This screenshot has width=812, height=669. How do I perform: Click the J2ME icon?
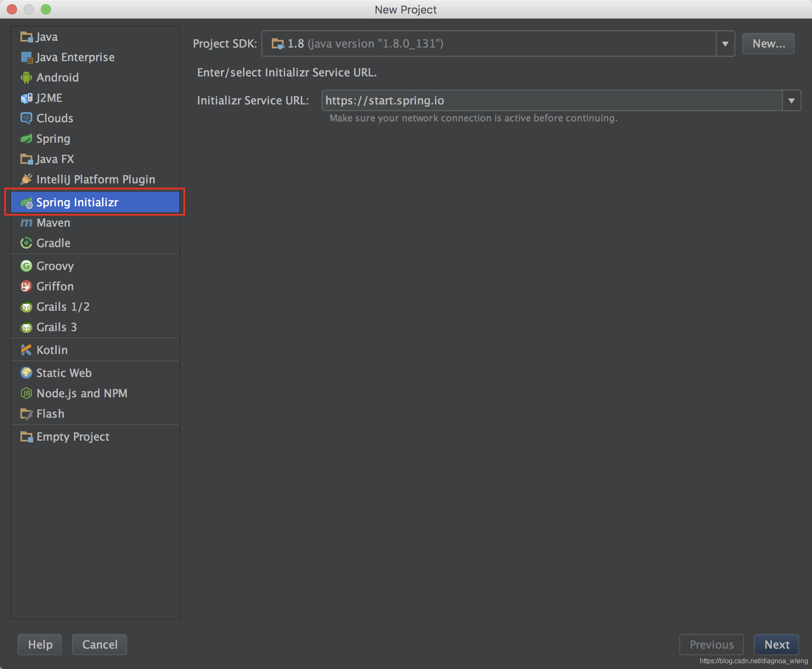(x=26, y=98)
